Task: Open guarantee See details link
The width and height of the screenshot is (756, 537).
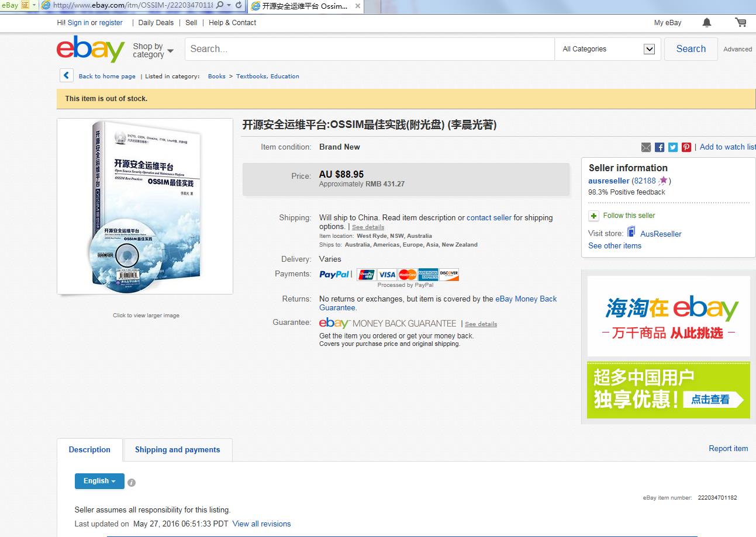Action: tap(481, 324)
